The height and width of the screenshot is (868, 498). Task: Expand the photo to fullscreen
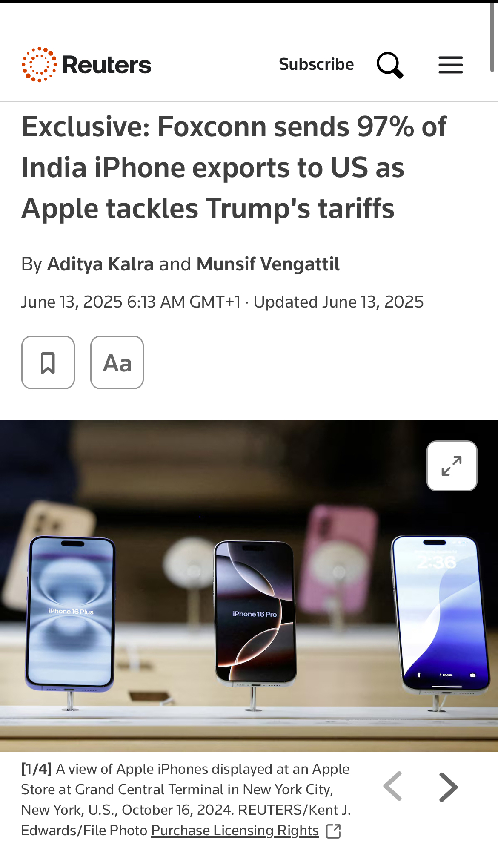(452, 466)
